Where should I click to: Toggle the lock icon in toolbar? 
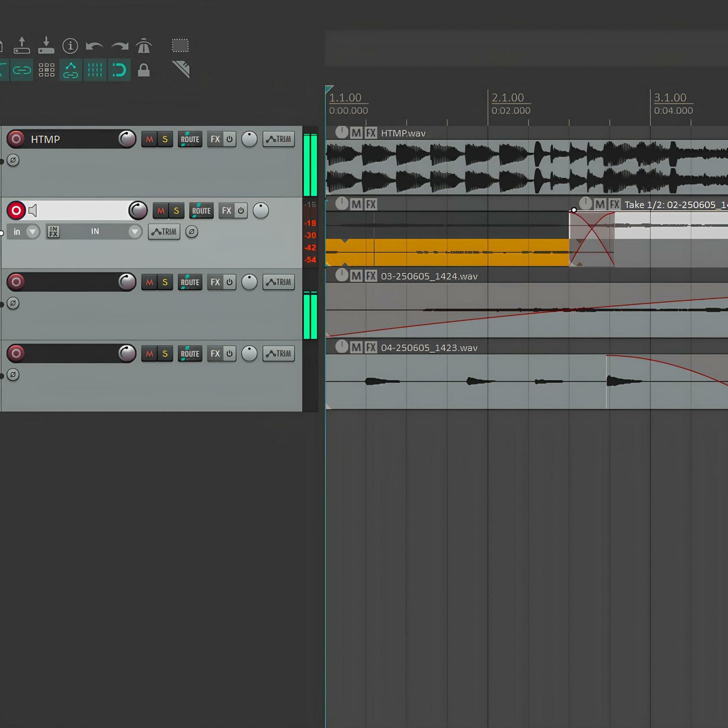tap(144, 70)
